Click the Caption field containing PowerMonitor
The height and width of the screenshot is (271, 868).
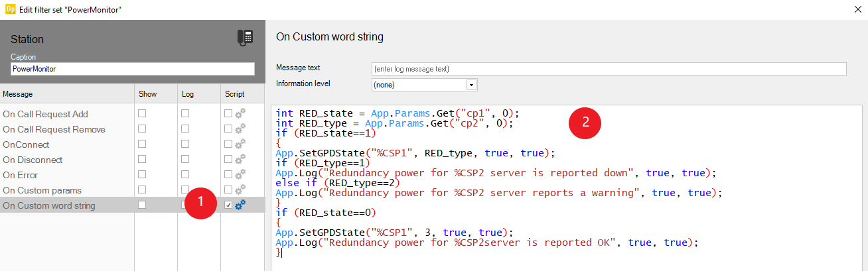pos(133,69)
